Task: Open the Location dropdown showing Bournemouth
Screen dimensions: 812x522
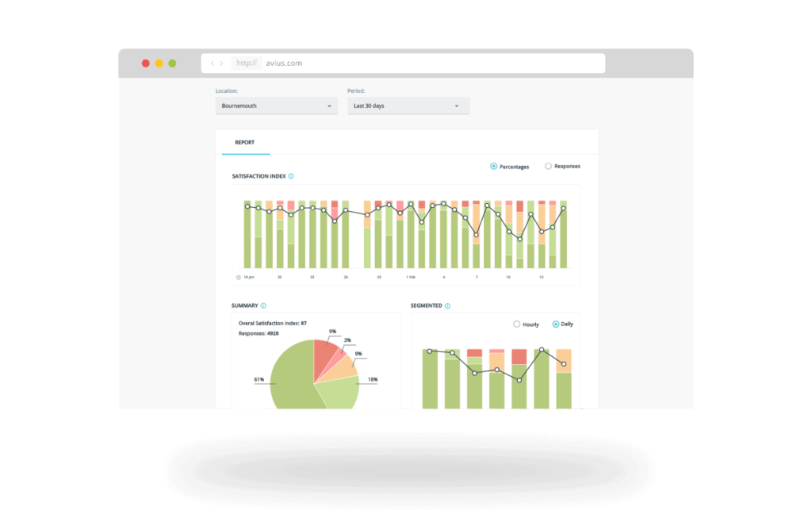Action: (276, 105)
